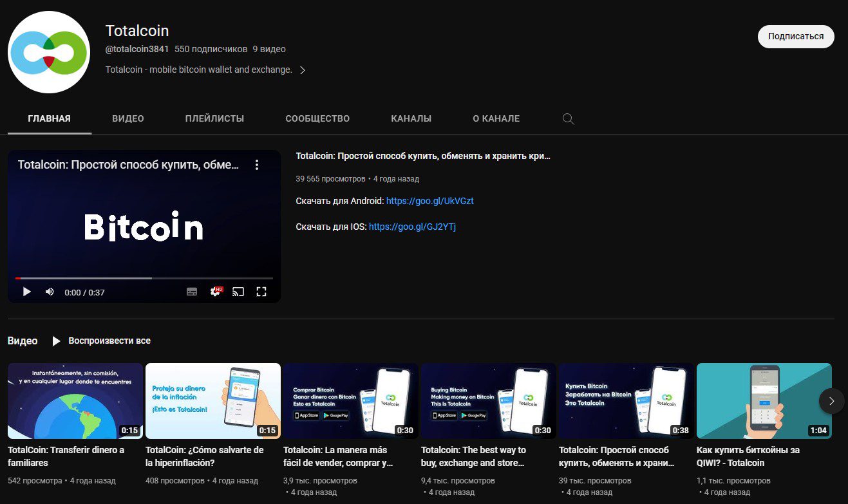Open thumbnail of The best way to buy video

489,401
